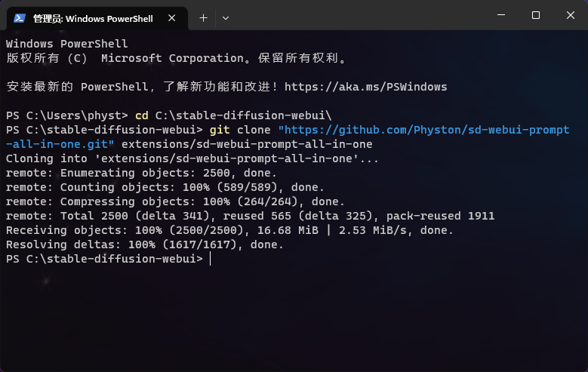Expand the new tab profile dropdown chevron
The image size is (588, 372).
tap(225, 17)
